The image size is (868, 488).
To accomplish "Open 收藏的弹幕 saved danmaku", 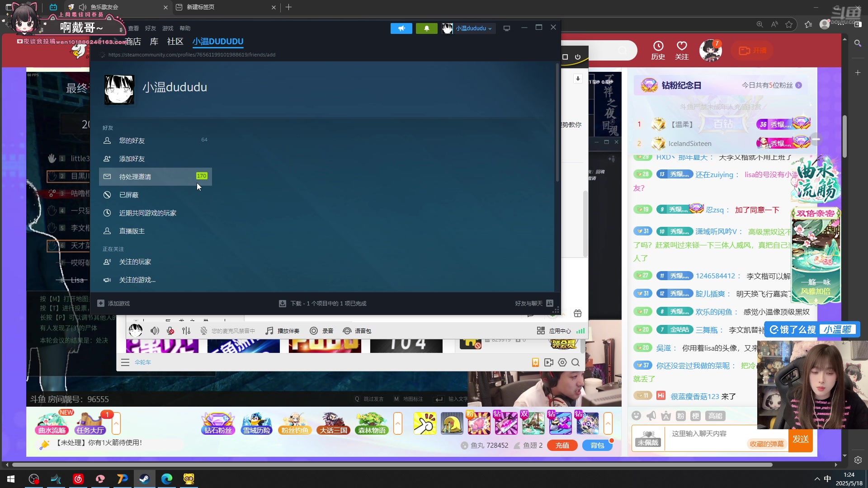I will coord(766,444).
